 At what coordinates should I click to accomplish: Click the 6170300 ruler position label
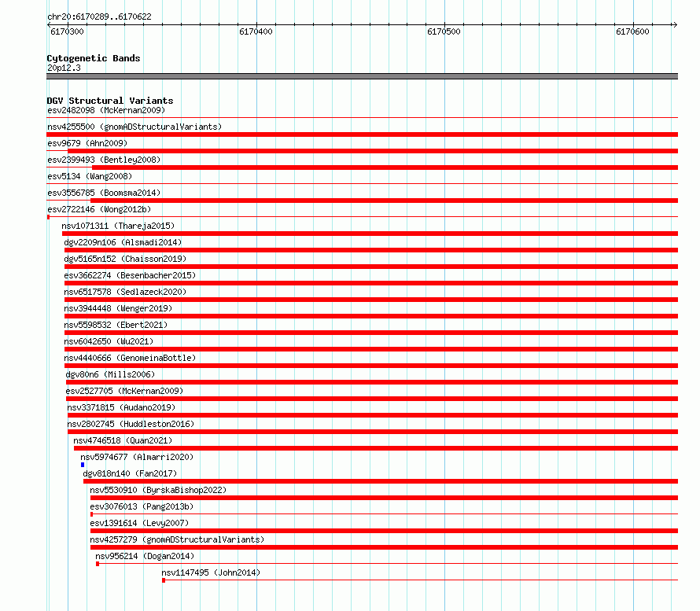click(67, 31)
